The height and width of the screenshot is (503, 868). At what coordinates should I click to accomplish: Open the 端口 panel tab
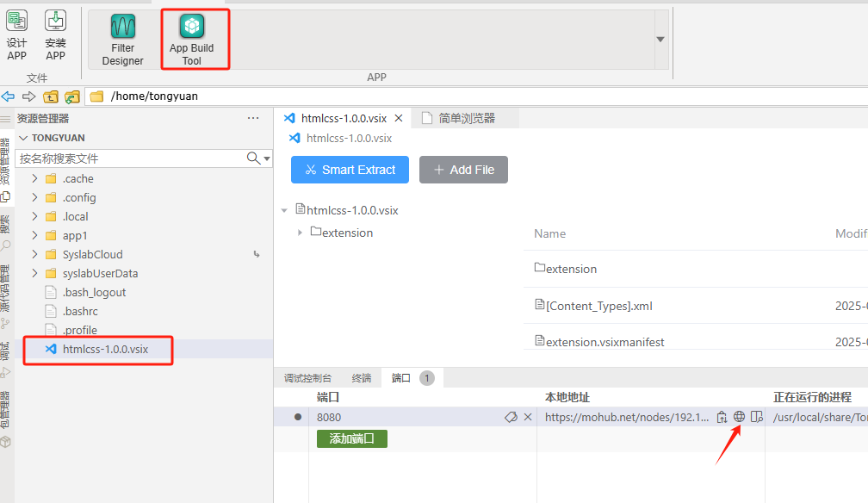pyautogui.click(x=412, y=378)
